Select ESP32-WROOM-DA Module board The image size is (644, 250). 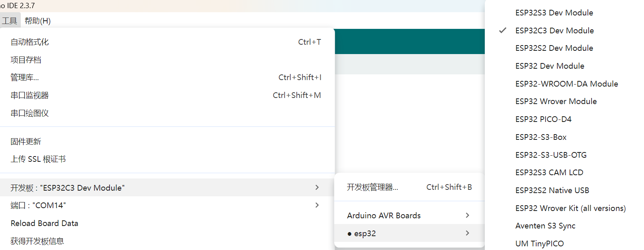click(565, 84)
